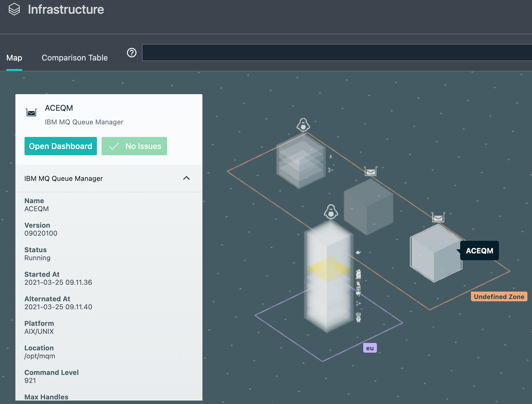Select the yellow highlighted layer in tower
The image size is (532, 404).
click(329, 269)
